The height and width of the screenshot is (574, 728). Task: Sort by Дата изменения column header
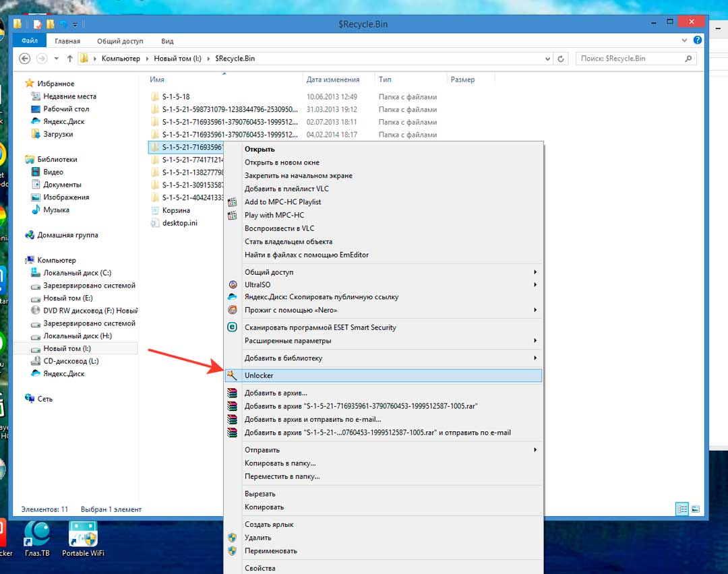(x=333, y=79)
